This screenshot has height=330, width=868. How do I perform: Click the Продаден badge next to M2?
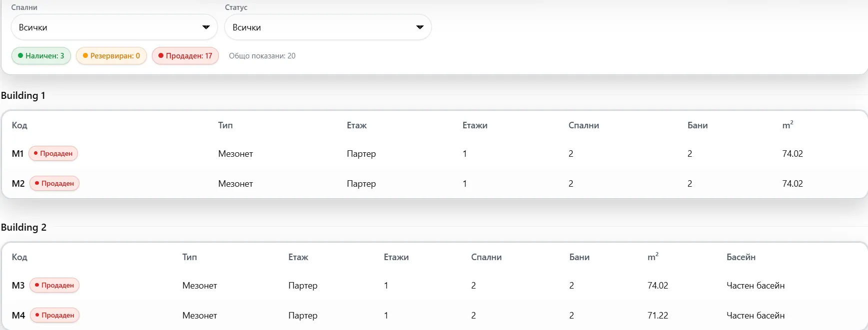(x=54, y=183)
